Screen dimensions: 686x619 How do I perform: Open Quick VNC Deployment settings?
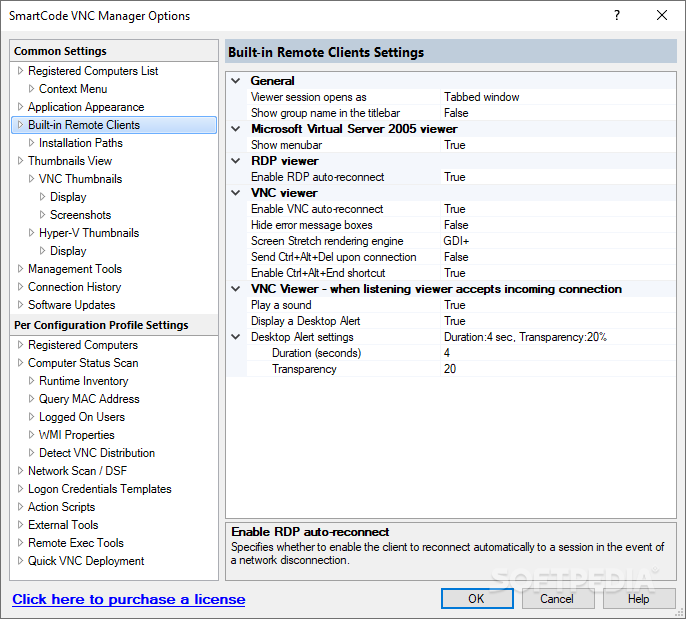[86, 560]
